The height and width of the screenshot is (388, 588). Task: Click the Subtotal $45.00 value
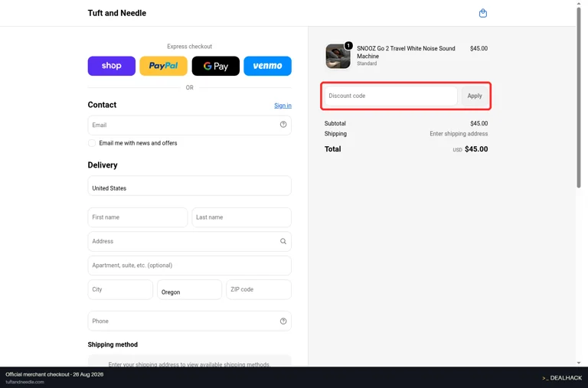coord(479,123)
